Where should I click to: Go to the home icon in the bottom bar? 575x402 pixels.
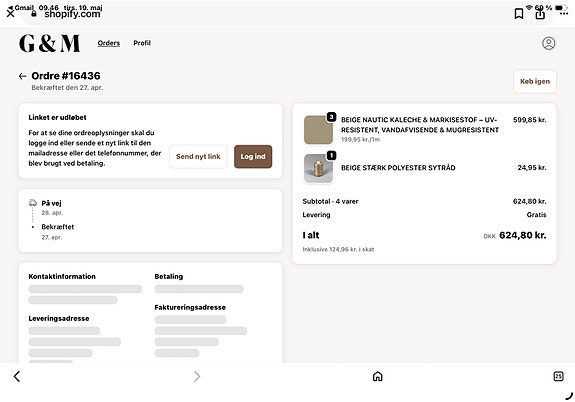[x=377, y=376]
